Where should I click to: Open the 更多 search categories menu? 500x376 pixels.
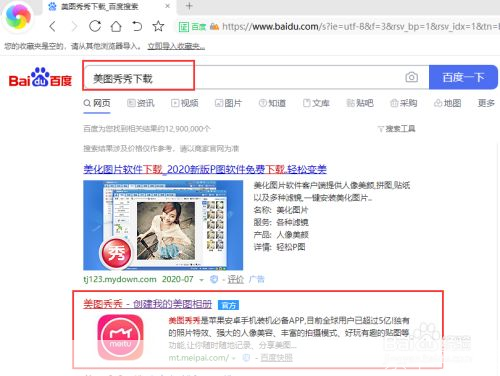point(486,103)
